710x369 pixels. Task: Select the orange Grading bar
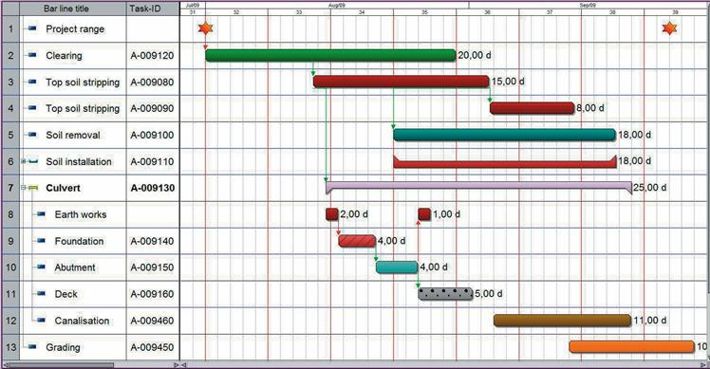tap(632, 347)
